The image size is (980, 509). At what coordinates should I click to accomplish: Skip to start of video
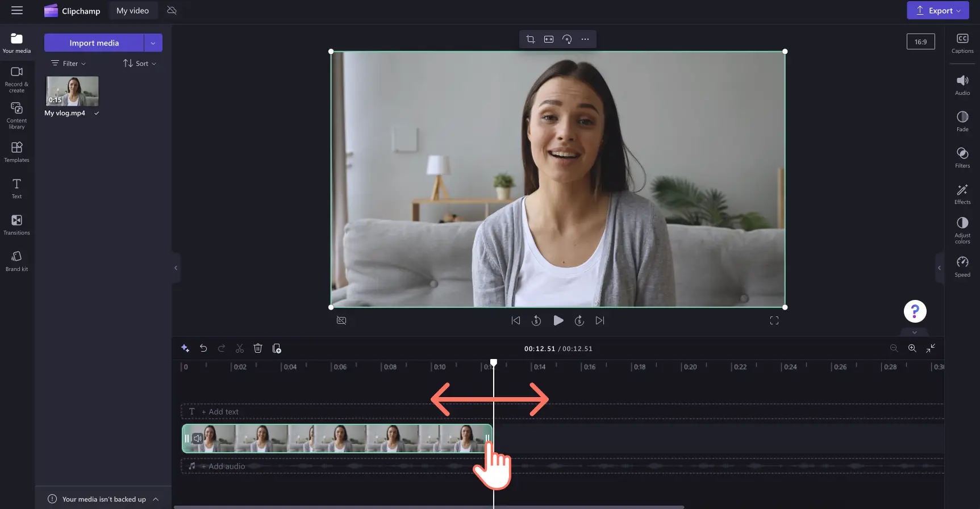[x=516, y=320]
